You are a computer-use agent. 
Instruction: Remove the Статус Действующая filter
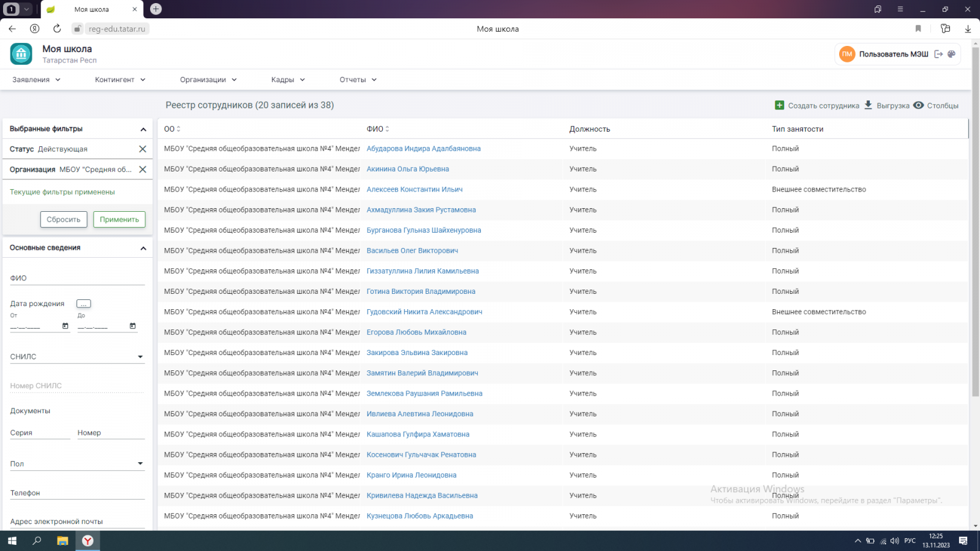pos(143,149)
